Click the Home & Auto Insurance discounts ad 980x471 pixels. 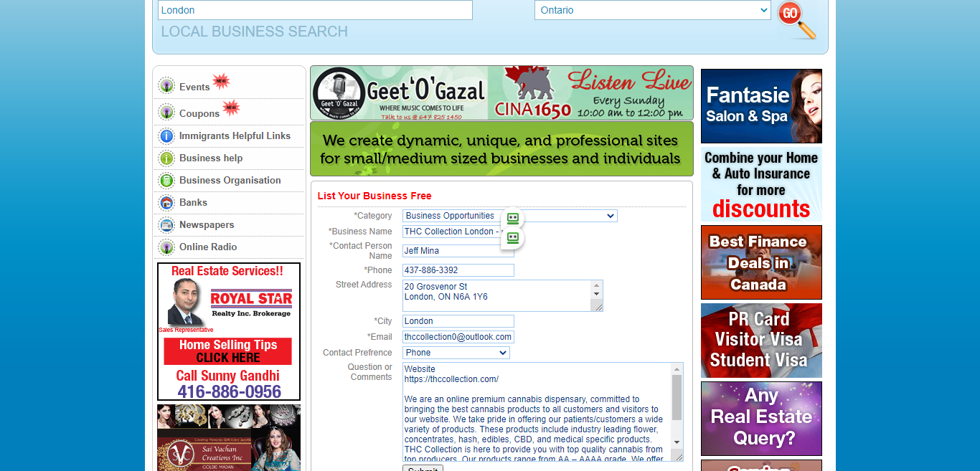click(x=761, y=184)
